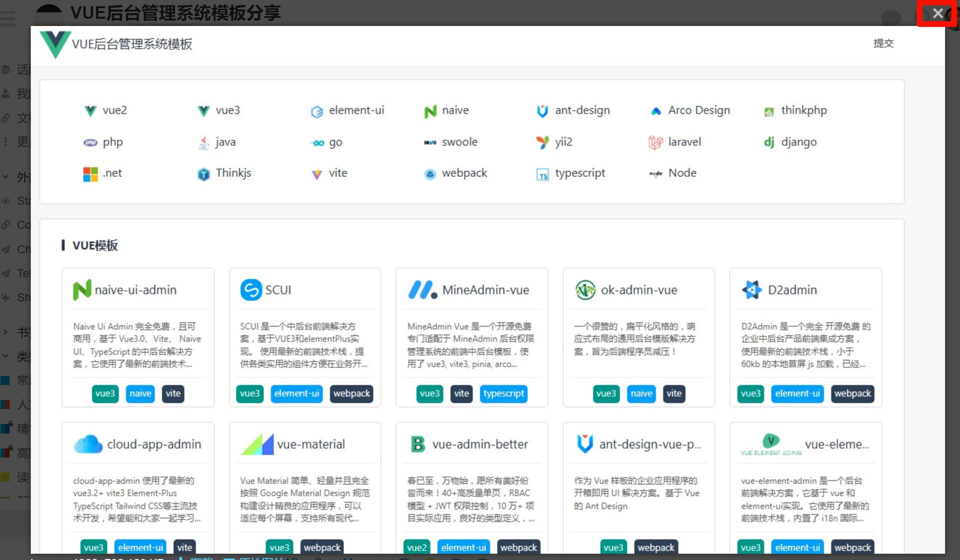Click vite tag on naive-ui-admin card
The height and width of the screenshot is (560, 960).
coord(173,393)
